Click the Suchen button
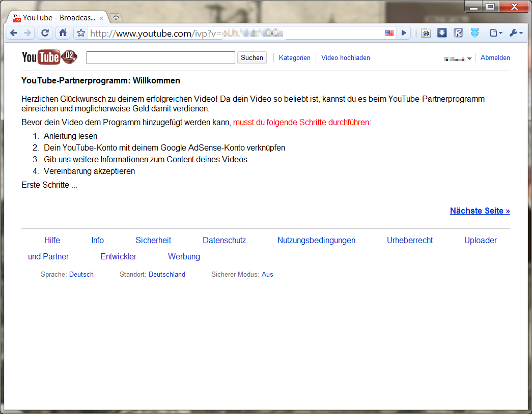This screenshot has width=532, height=414. coord(252,57)
